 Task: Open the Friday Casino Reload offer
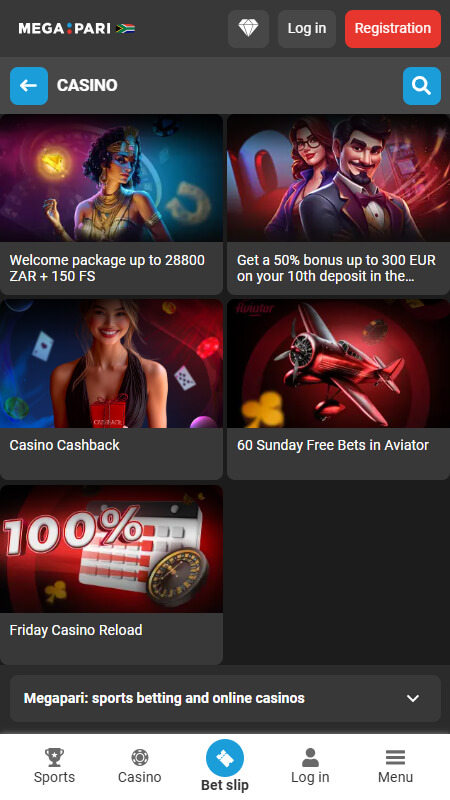(x=76, y=630)
